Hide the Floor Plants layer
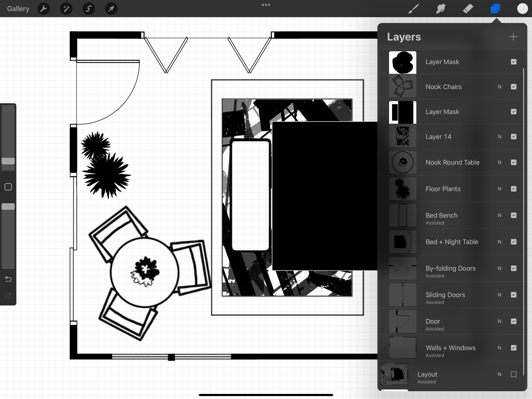The image size is (532, 399). (x=514, y=189)
